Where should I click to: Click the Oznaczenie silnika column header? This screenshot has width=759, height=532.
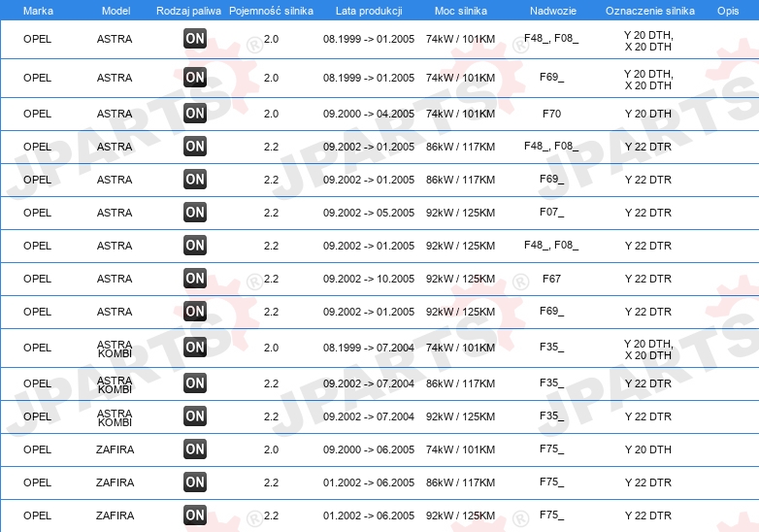tap(650, 11)
